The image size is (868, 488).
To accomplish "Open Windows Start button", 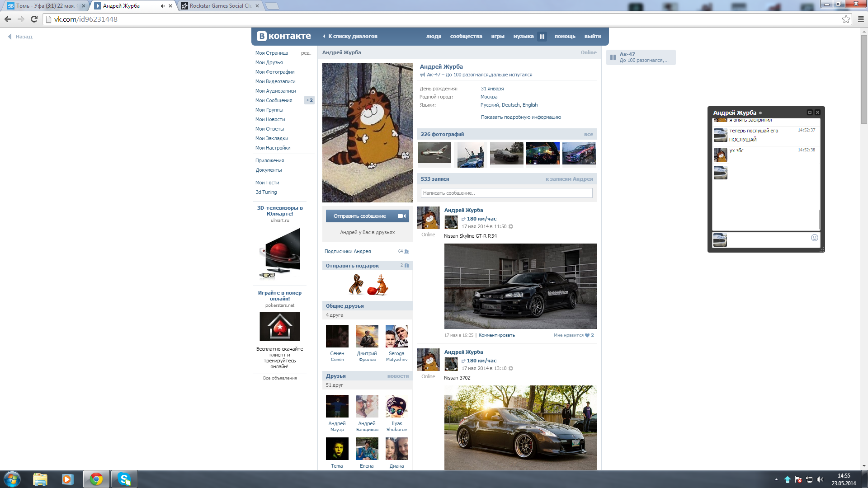I will click(x=12, y=479).
